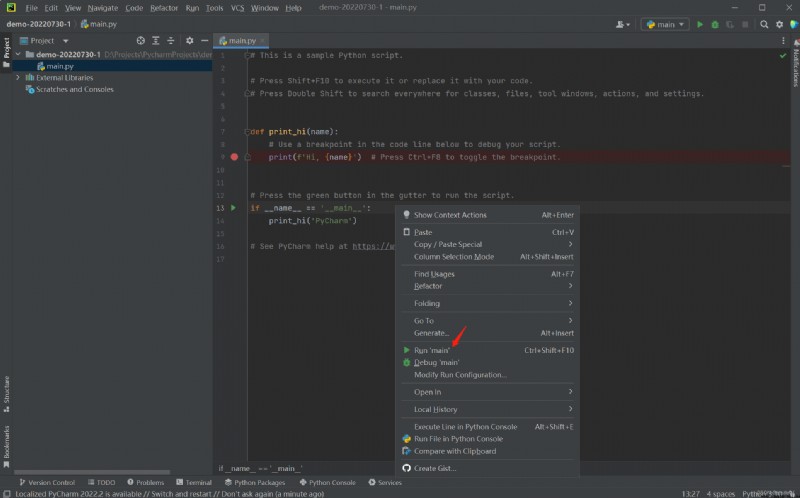Collapse the demo-20220730-1 project root

coord(18,54)
